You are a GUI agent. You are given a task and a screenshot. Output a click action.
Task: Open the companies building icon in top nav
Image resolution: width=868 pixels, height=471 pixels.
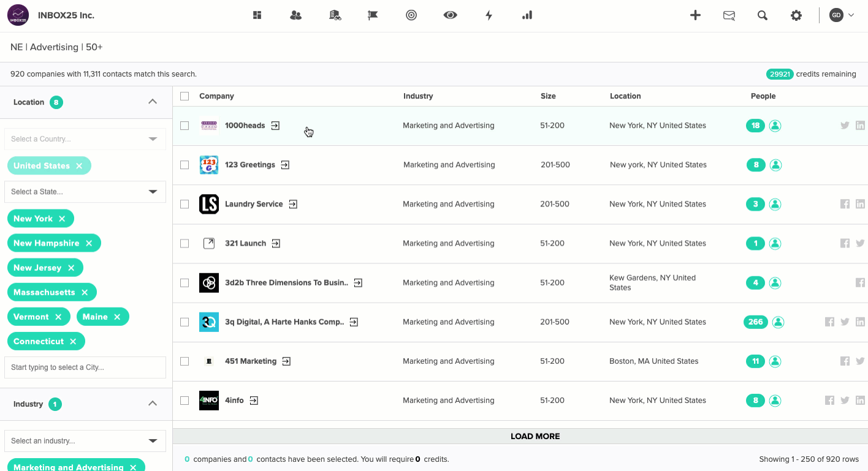click(x=335, y=15)
